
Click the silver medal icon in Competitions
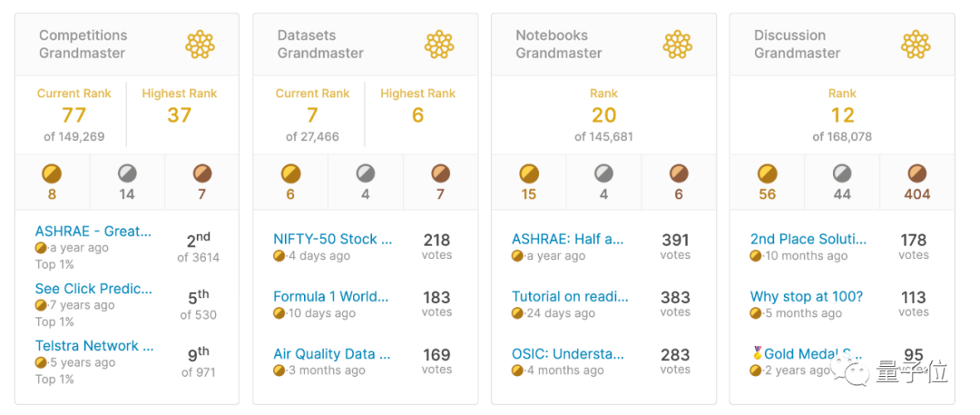[x=127, y=173]
